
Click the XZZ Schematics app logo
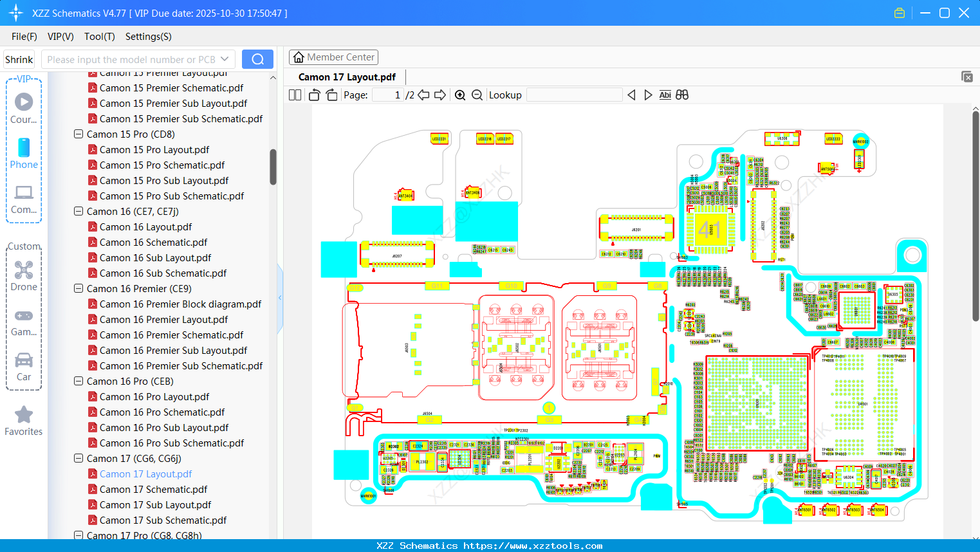tap(16, 13)
